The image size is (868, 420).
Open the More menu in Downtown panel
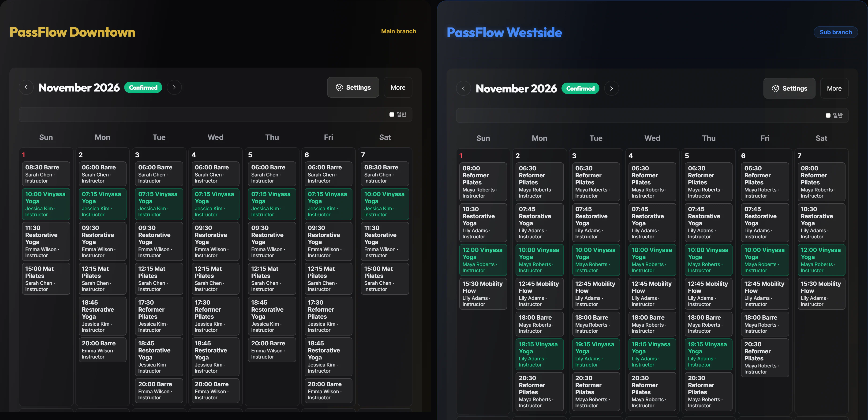(398, 87)
